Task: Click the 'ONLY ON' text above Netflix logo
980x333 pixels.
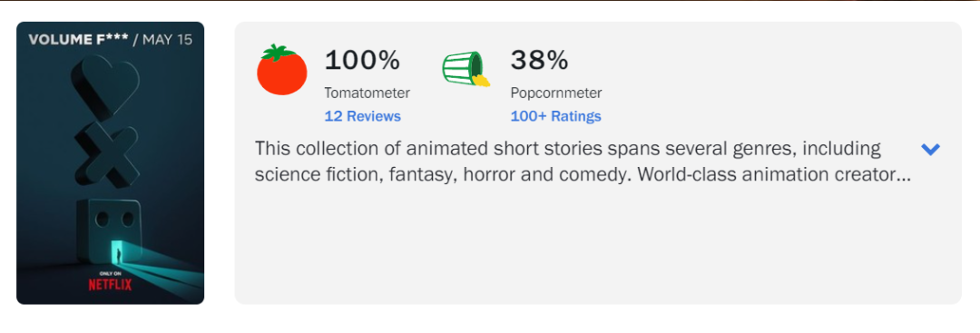Action: point(110,273)
